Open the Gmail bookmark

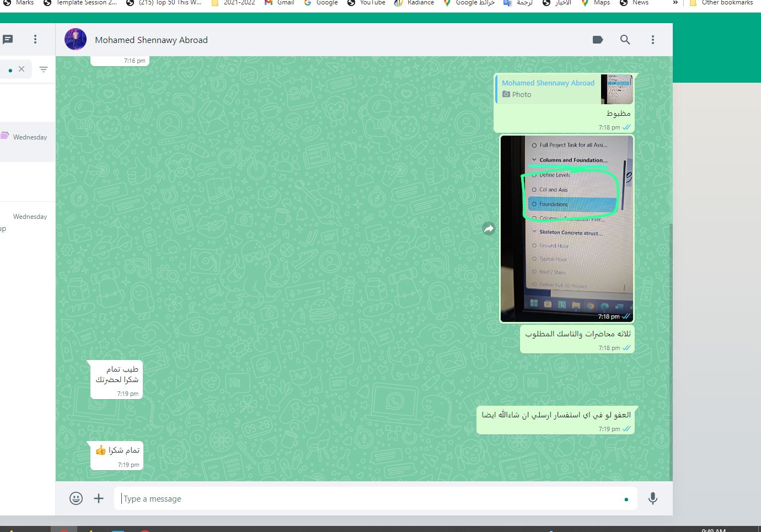pyautogui.click(x=280, y=3)
